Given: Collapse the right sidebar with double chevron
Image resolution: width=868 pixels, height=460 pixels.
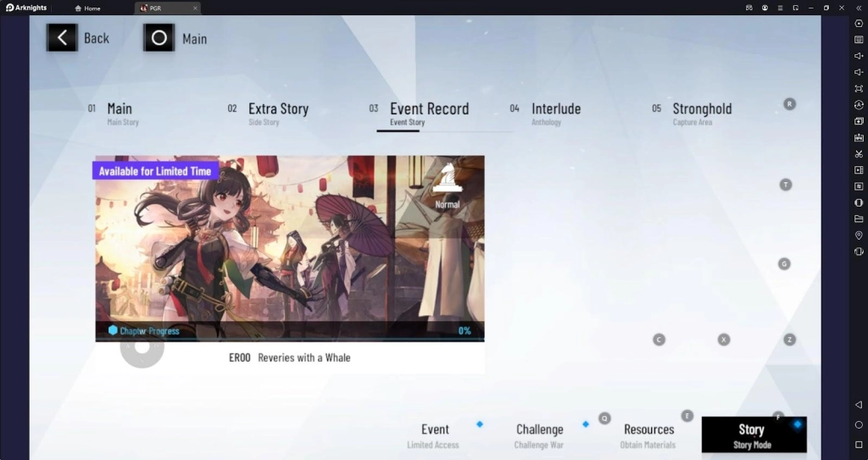Looking at the screenshot, I should click(x=859, y=8).
